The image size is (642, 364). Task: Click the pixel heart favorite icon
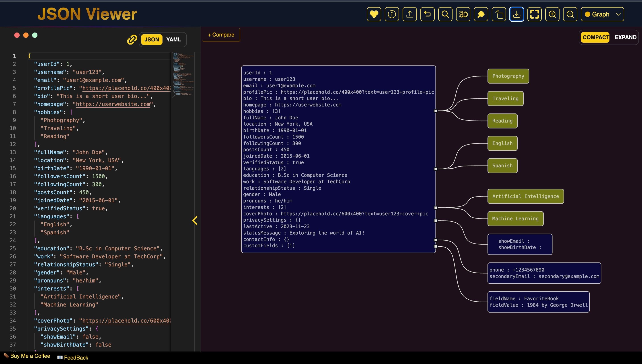(x=374, y=14)
